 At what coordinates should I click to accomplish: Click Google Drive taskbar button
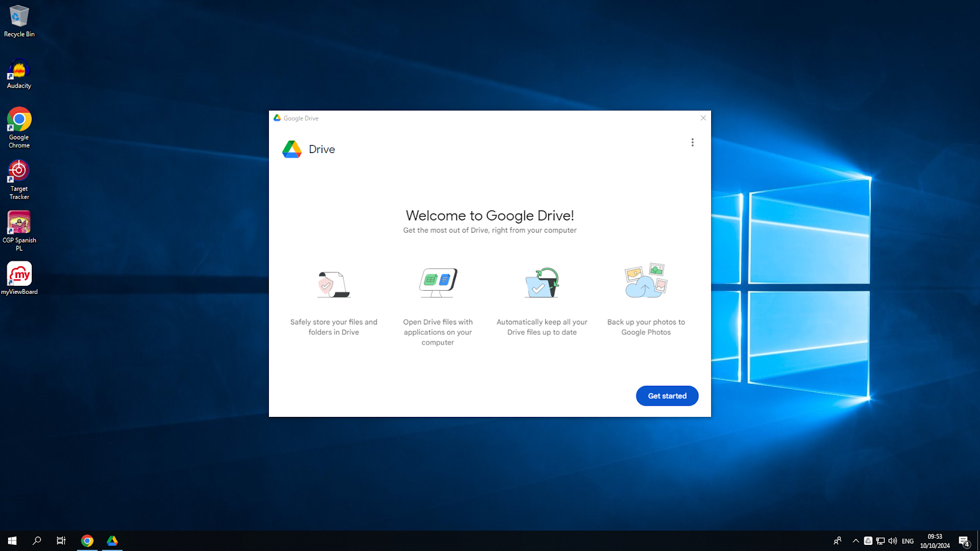click(x=112, y=541)
